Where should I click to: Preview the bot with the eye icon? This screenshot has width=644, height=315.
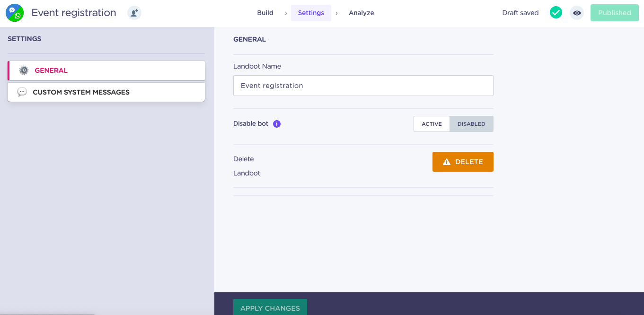point(577,13)
